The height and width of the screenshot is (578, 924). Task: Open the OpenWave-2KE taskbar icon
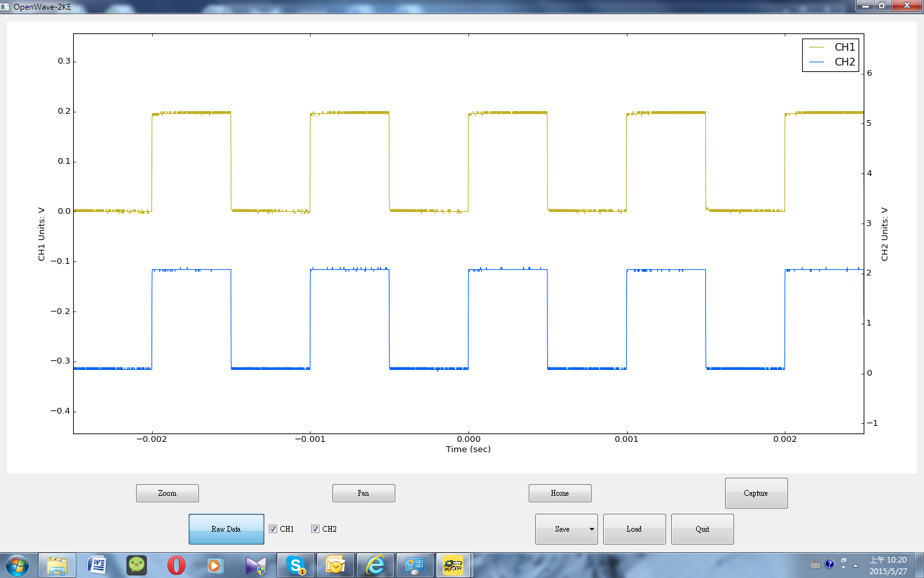[x=453, y=565]
